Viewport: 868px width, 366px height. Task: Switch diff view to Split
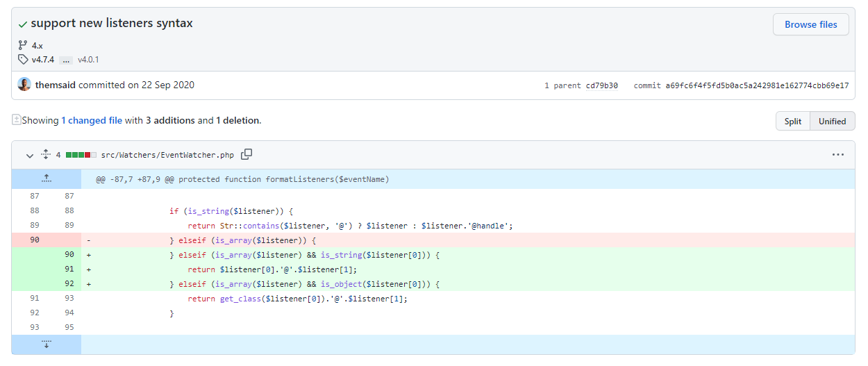pos(792,121)
